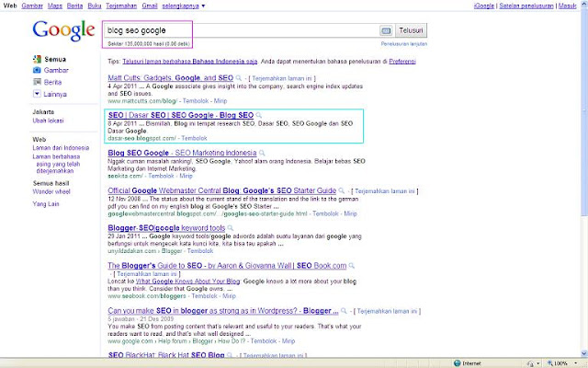Image resolution: width=588 pixels, height=368 pixels.
Task: Open Wonder wheel view
Action: coord(51,191)
